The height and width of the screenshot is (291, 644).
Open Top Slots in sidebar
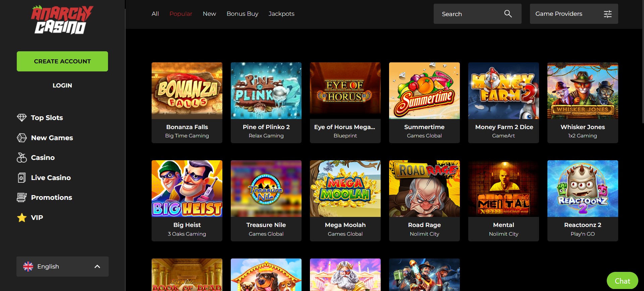click(47, 118)
